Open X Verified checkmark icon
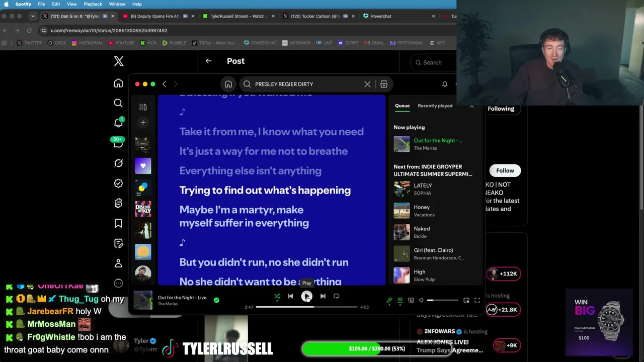644x362 pixels. tap(118, 184)
